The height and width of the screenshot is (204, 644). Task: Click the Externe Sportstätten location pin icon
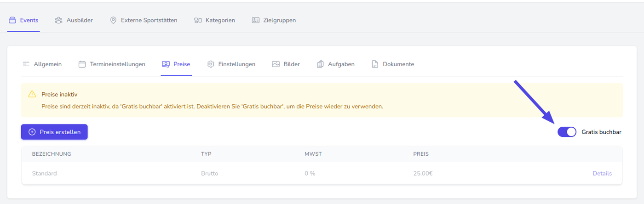pos(113,20)
